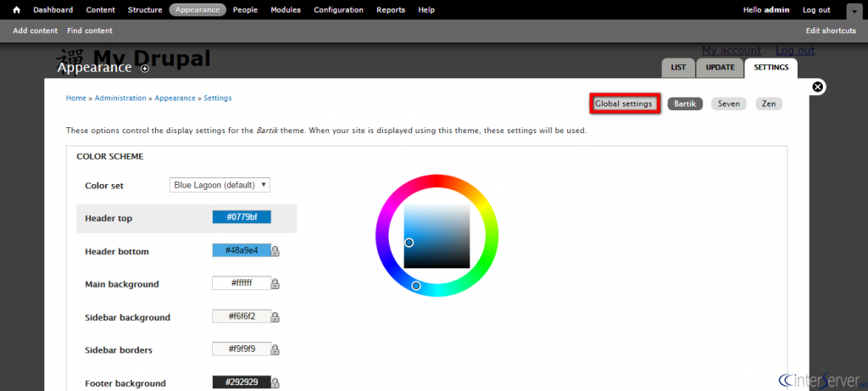Click the red area of the hue ring
The image size is (868, 391).
437,182
